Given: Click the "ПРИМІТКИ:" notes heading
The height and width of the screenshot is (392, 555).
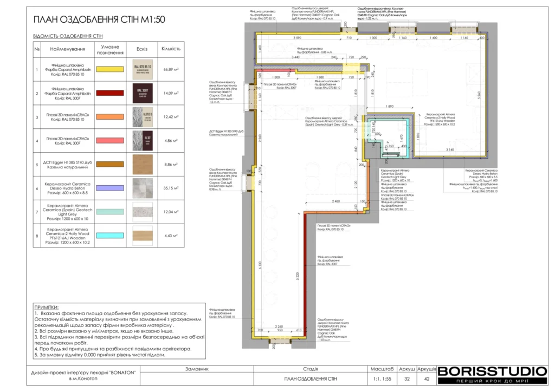Looking at the screenshot, I should [x=47, y=307].
